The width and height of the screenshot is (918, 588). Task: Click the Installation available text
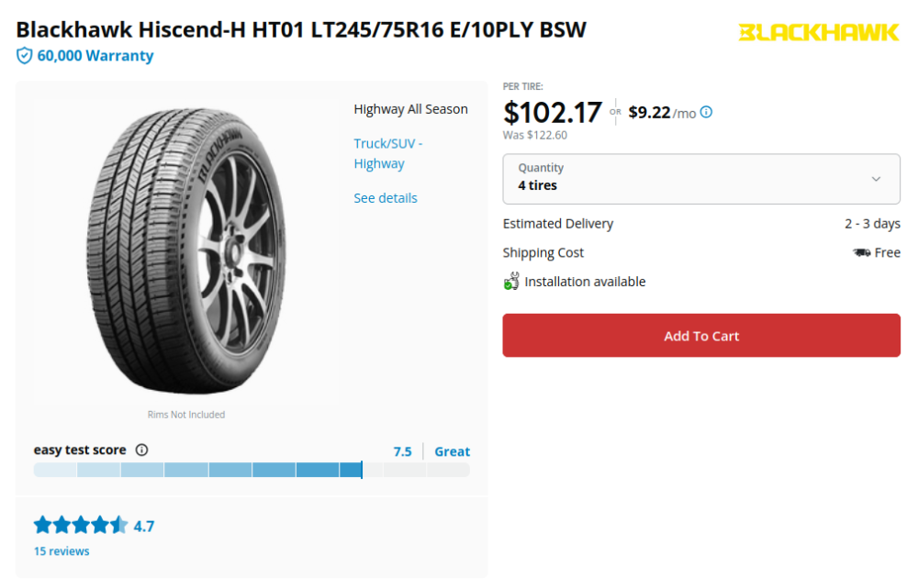[x=585, y=282]
